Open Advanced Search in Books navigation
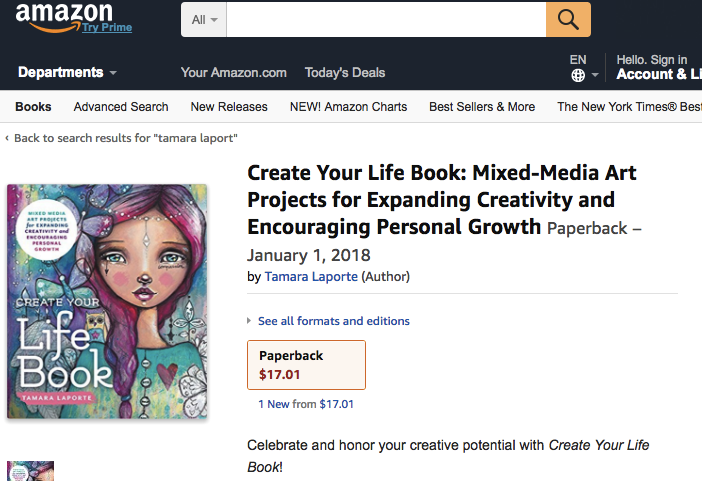702x481 pixels. tap(121, 107)
